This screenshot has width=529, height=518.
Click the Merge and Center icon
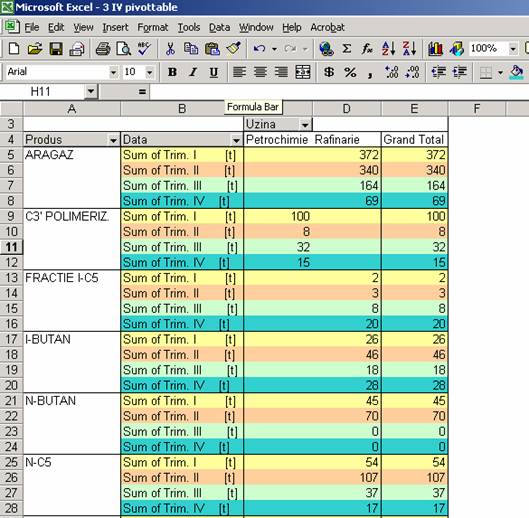303,72
